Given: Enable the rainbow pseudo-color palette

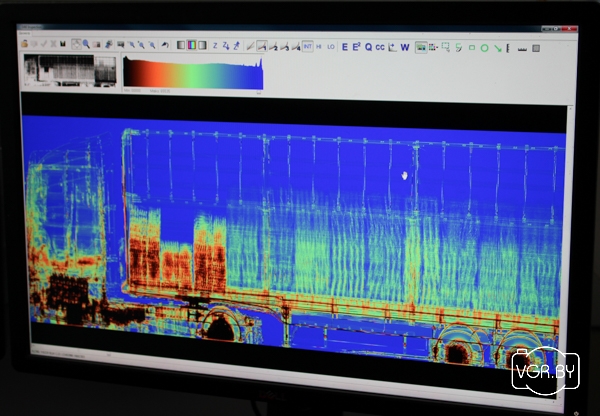Looking at the screenshot, I should point(191,45).
